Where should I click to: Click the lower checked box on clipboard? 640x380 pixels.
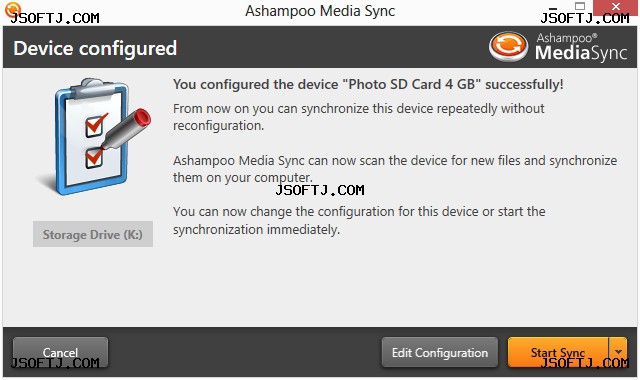click(x=94, y=158)
